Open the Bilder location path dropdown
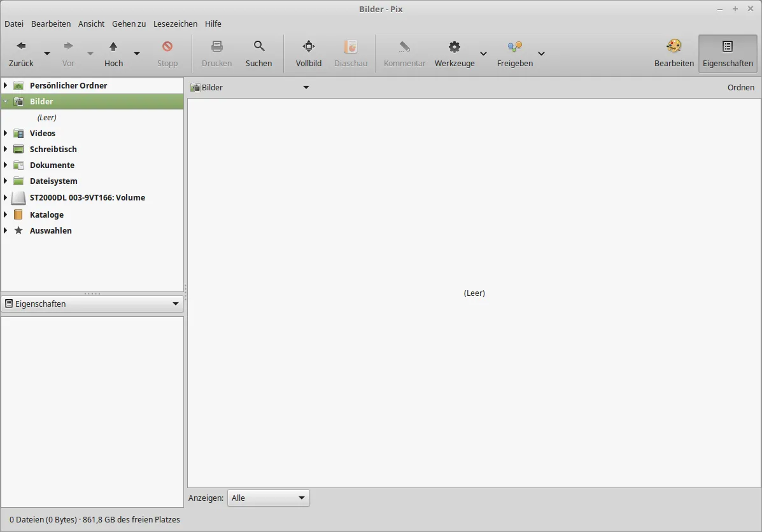 pyautogui.click(x=306, y=88)
